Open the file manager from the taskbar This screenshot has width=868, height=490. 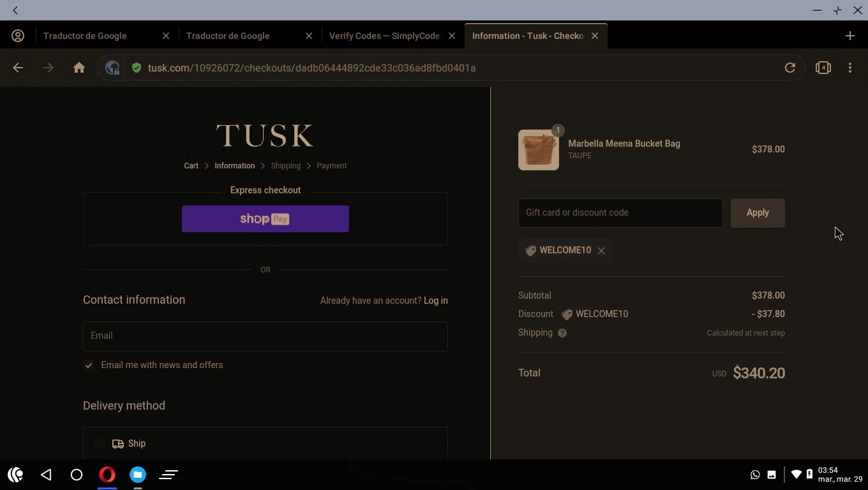pyautogui.click(x=138, y=475)
